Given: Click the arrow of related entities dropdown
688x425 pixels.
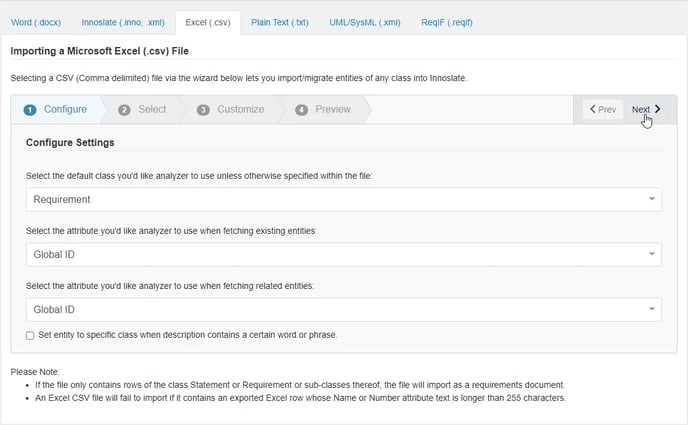Looking at the screenshot, I should 652,309.
